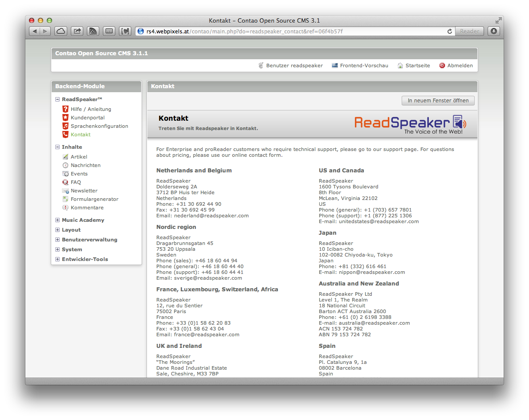Click the 'Netherlands and Belgium' heading
529x420 pixels.
[194, 171]
